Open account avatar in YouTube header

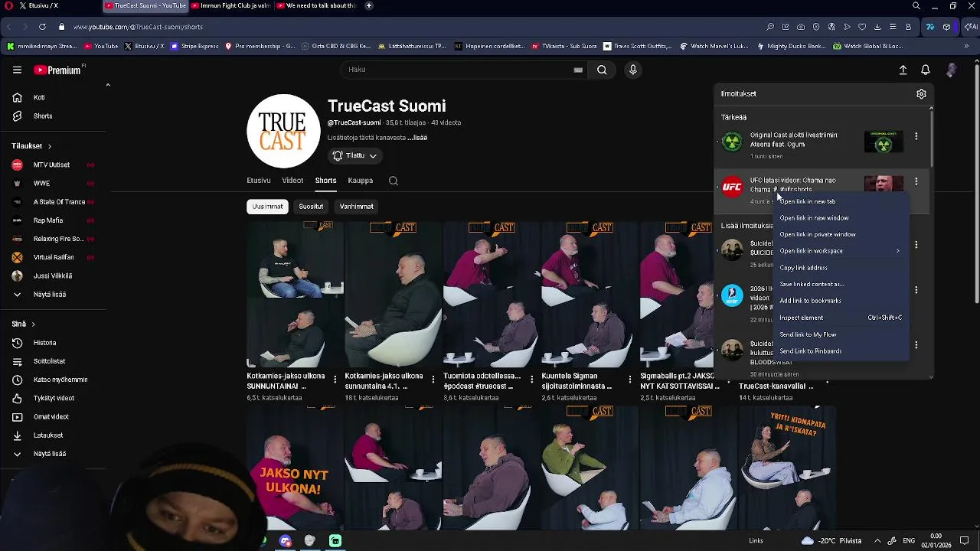pos(951,70)
